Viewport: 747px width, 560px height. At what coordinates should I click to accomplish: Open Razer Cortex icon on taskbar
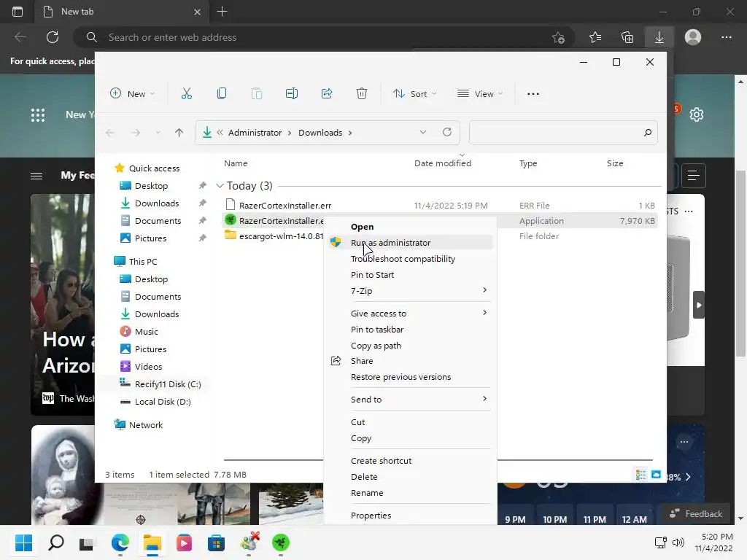pyautogui.click(x=281, y=542)
